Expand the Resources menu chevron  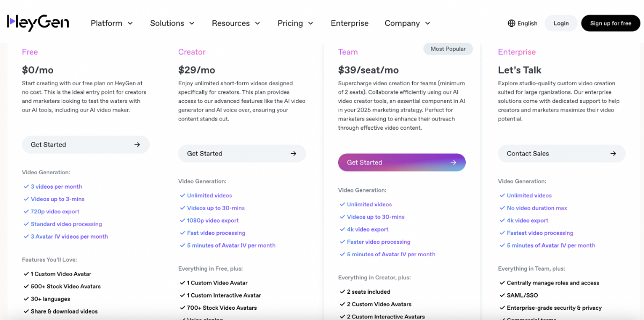(x=258, y=23)
